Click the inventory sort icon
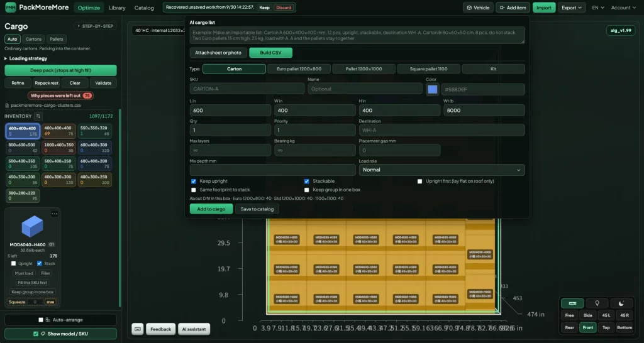644x343 pixels. pos(38,116)
